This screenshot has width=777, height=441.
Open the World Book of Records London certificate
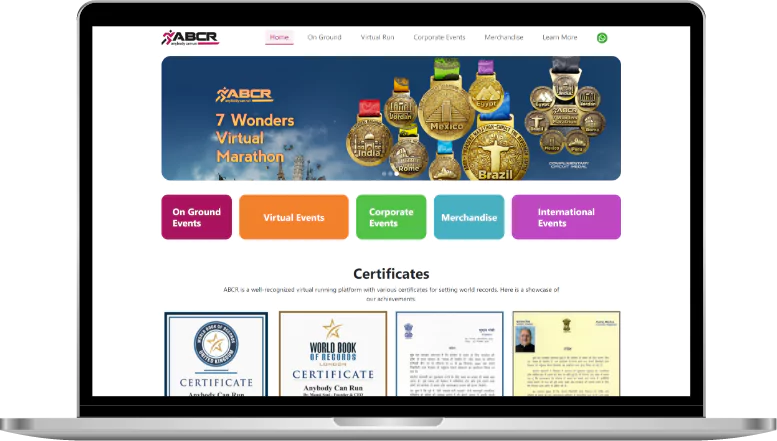tap(333, 354)
